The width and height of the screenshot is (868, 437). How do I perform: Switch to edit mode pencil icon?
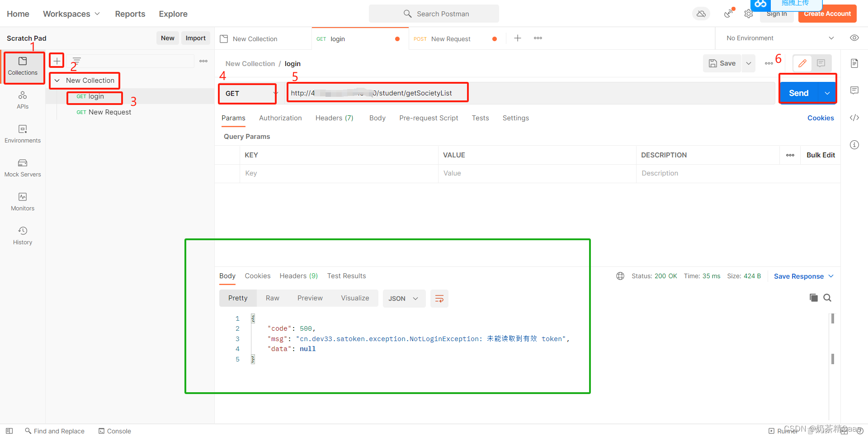pyautogui.click(x=802, y=63)
